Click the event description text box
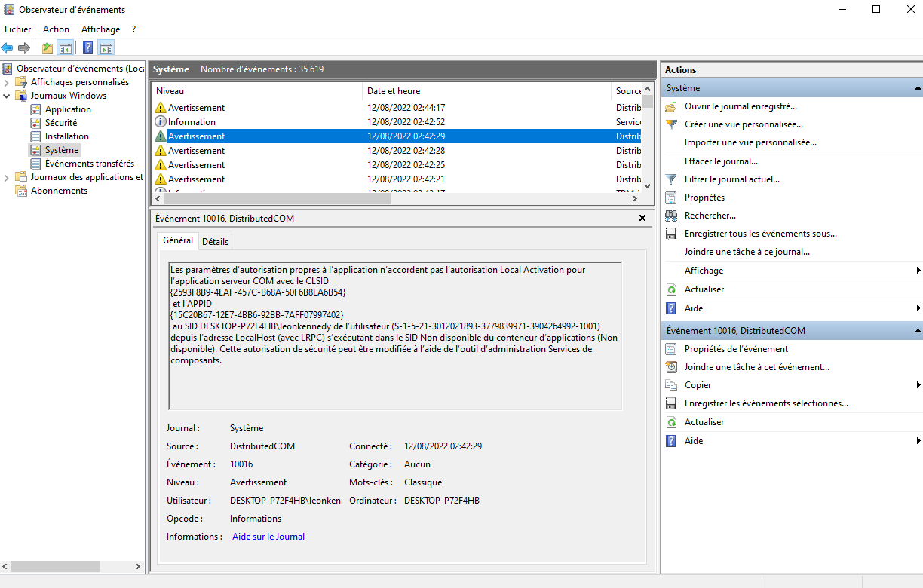Viewport: 923px width, 588px height. (395, 336)
